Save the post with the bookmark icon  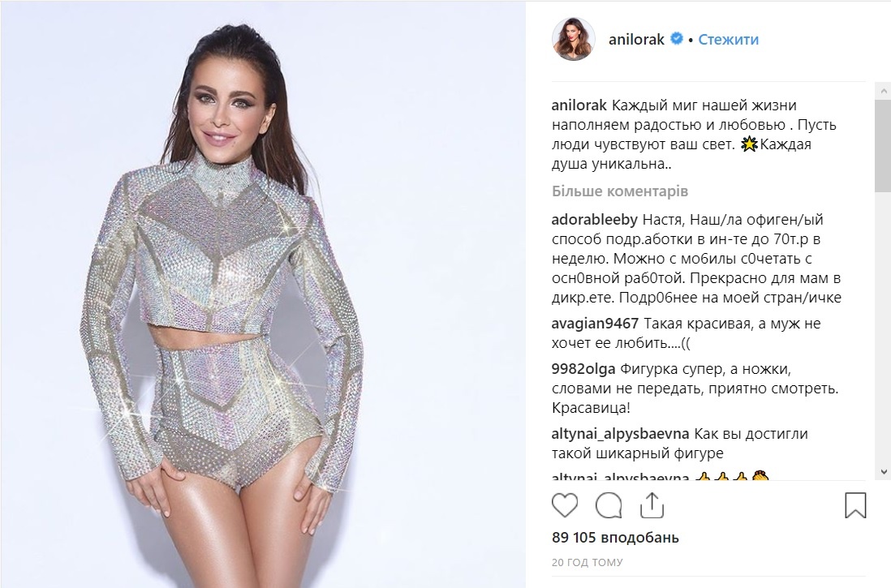point(855,505)
